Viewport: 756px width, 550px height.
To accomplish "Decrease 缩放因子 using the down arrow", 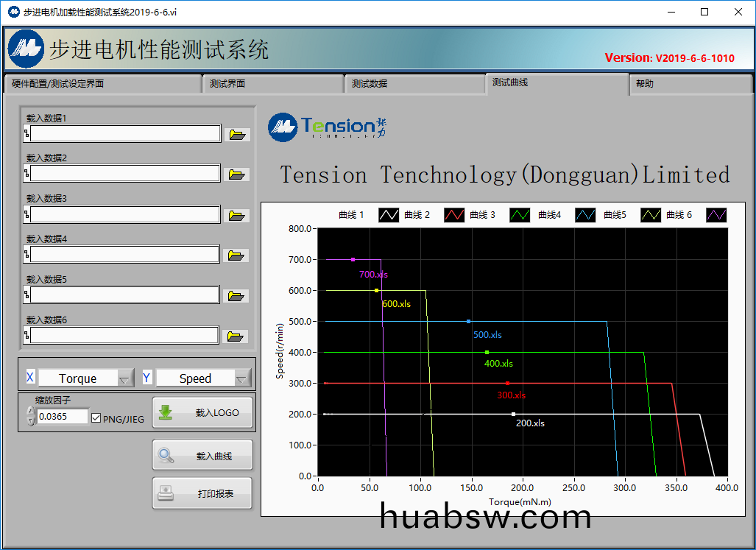I will point(30,421).
